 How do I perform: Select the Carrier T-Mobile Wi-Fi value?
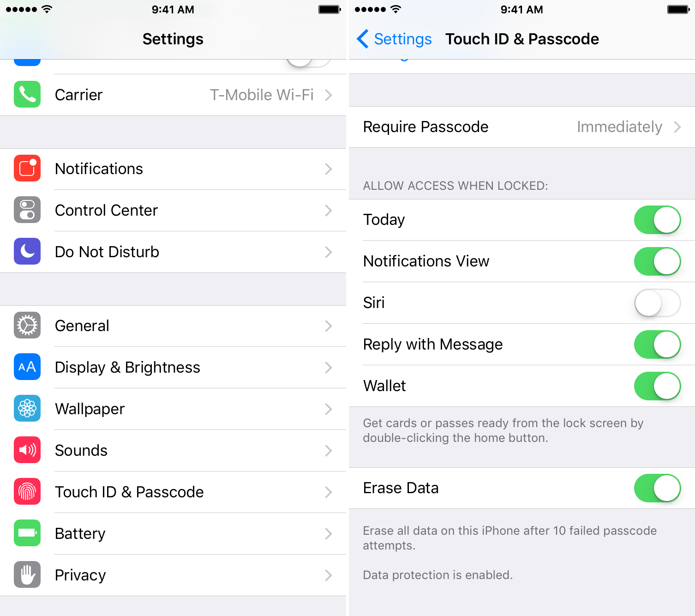click(x=262, y=95)
